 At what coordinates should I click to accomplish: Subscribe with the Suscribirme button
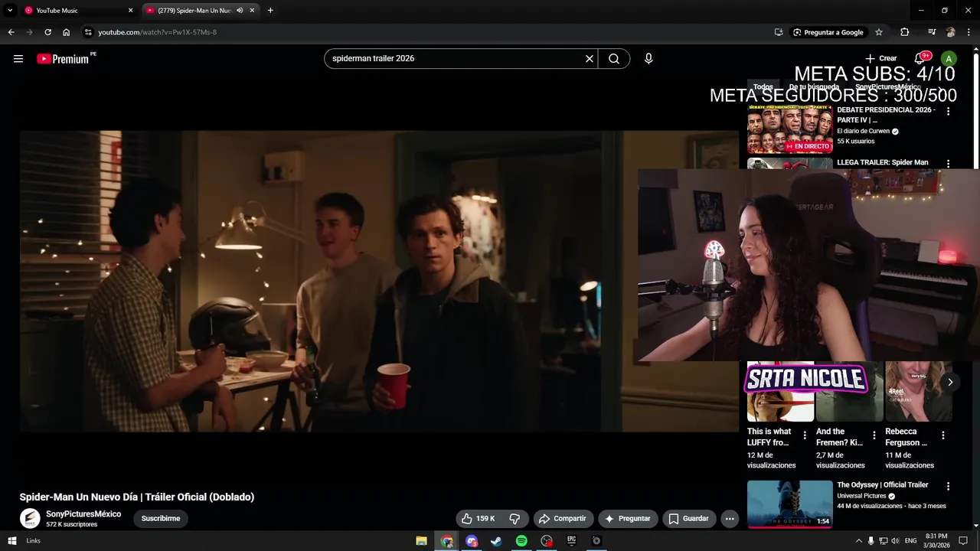point(161,518)
